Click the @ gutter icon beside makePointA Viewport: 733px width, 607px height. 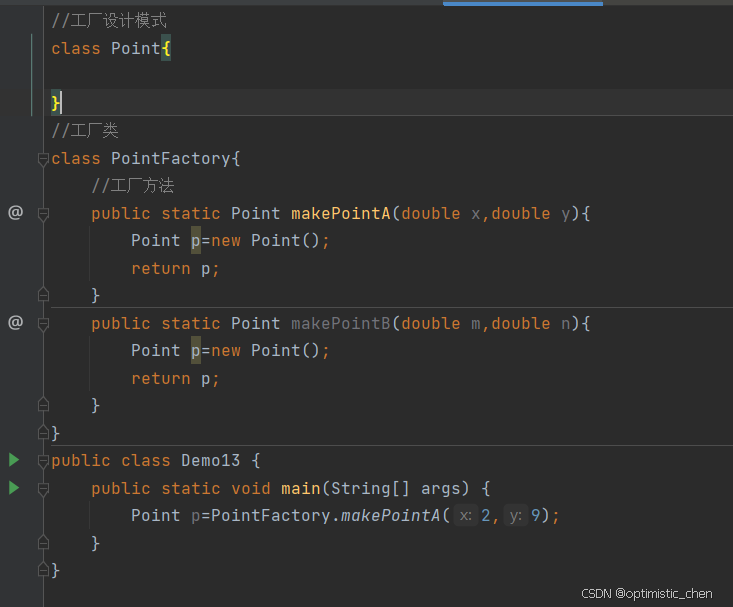click(x=15, y=213)
